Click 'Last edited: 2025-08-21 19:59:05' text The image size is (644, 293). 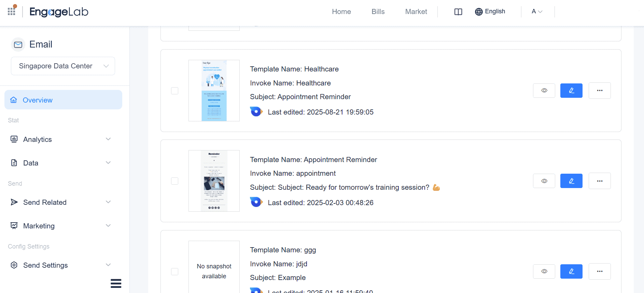(321, 112)
